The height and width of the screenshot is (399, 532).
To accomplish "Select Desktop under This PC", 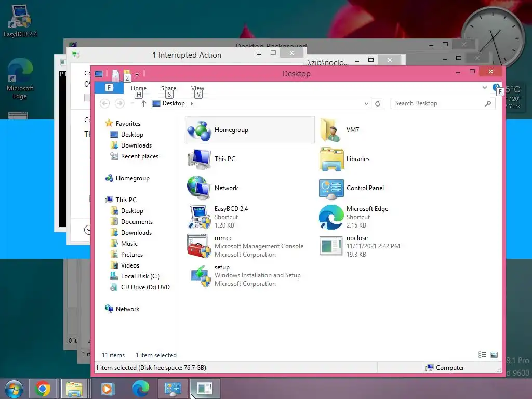I will (x=132, y=211).
